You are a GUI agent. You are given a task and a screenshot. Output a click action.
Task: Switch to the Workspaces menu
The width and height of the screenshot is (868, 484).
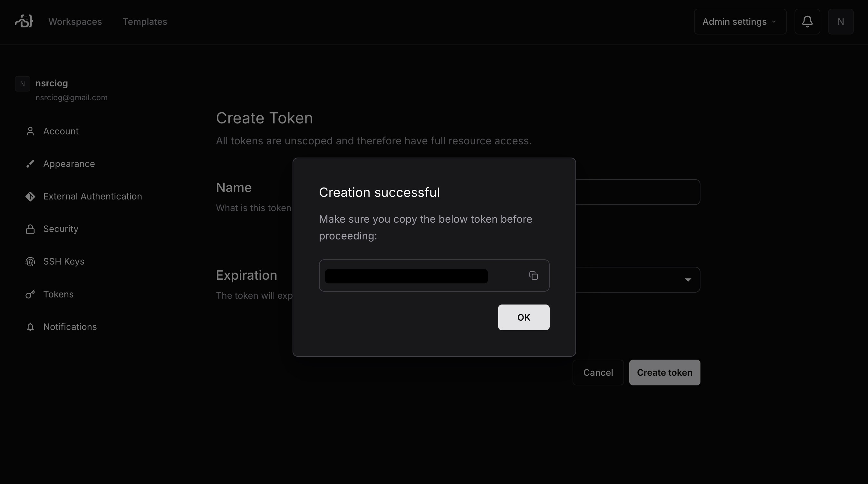75,21
